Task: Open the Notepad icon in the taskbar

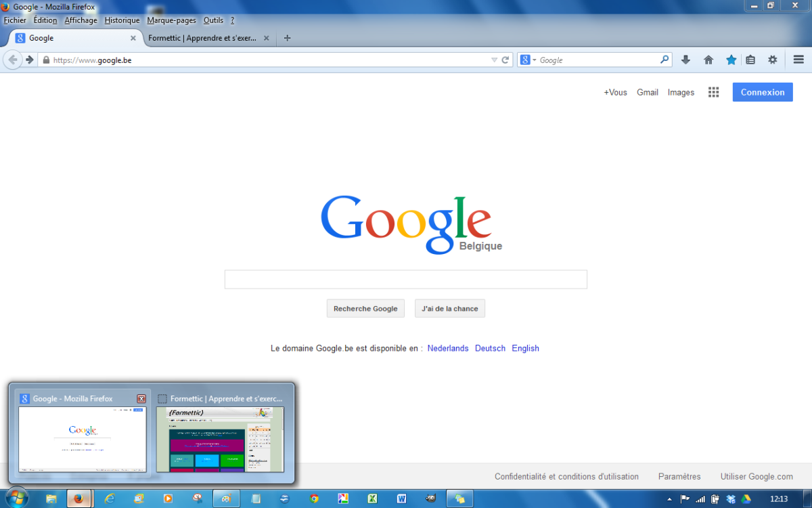Action: coord(256,499)
